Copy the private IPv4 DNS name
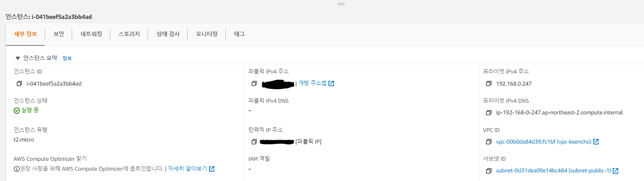Viewport: 644px width, 181px height. coord(489,113)
